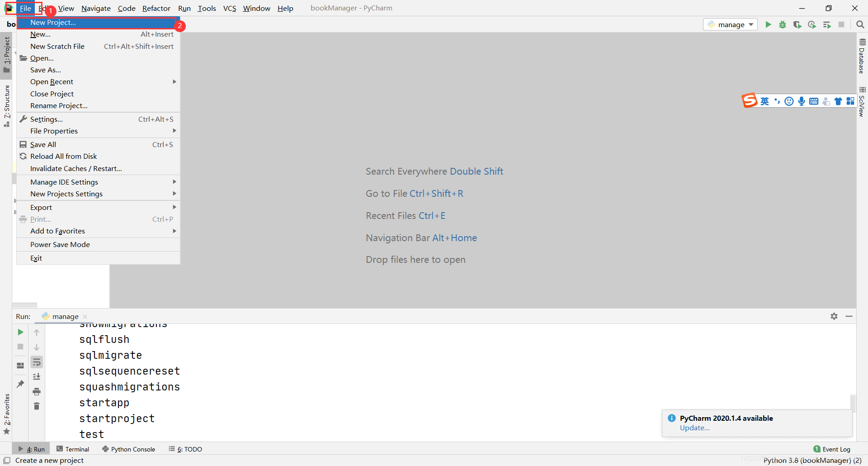The width and height of the screenshot is (868, 466).
Task: Open the 6: TODO tool window
Action: point(185,449)
